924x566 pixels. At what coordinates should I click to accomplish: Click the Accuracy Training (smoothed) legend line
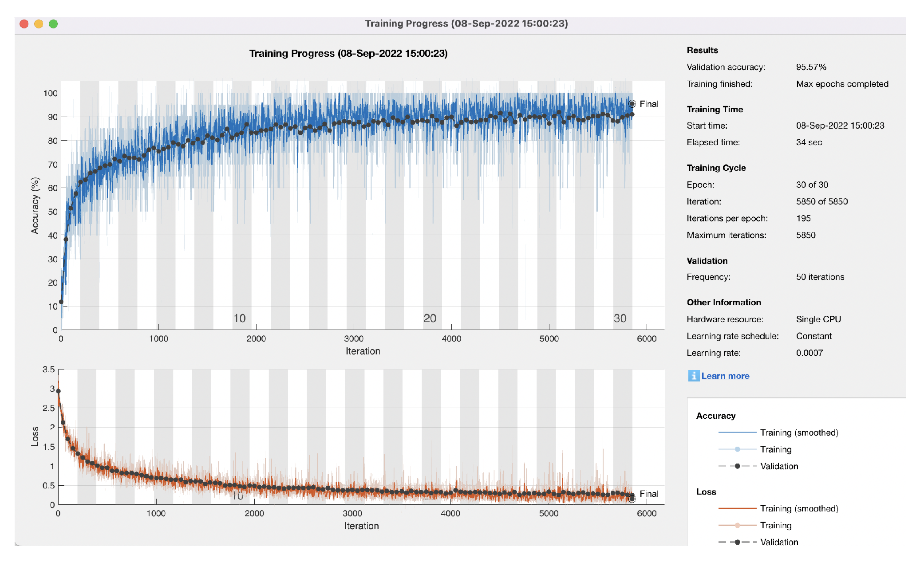point(737,432)
